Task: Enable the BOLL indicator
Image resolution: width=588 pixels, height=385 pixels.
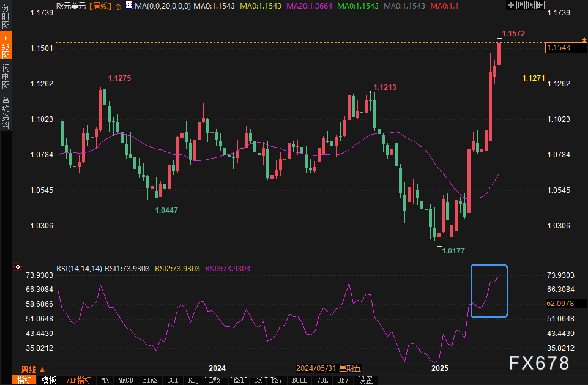Action: [x=300, y=380]
